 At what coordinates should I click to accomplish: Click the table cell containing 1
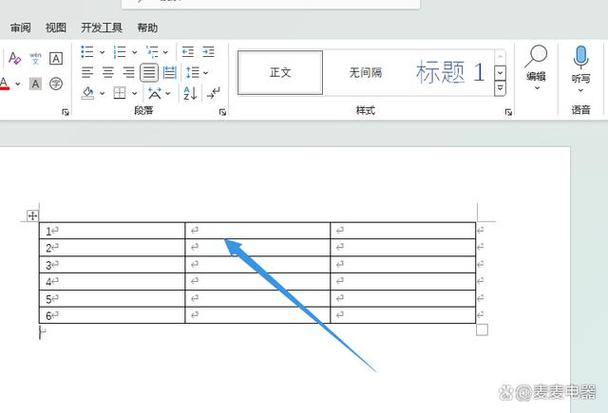(x=112, y=231)
